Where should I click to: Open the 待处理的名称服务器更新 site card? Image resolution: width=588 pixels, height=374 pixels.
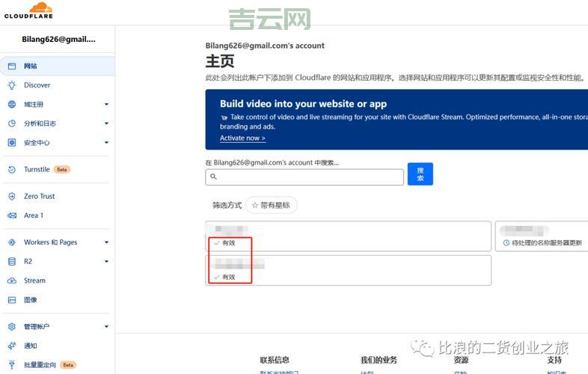coord(542,236)
